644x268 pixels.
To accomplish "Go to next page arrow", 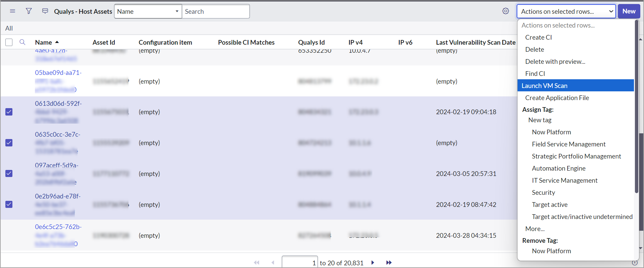I will click(373, 263).
